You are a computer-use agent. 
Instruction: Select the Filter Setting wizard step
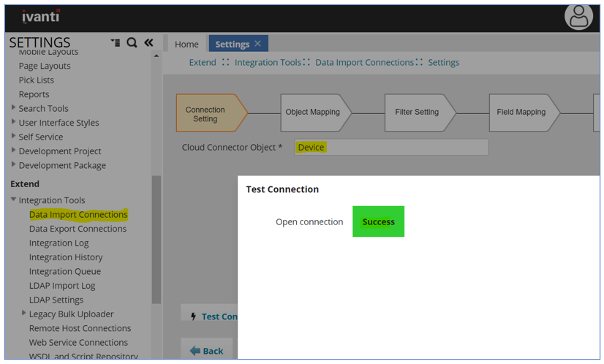[x=417, y=113]
